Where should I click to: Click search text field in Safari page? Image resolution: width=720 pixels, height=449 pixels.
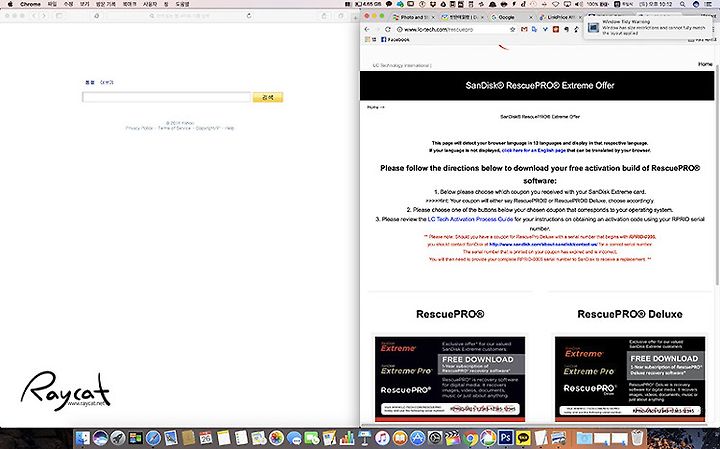tap(166, 97)
